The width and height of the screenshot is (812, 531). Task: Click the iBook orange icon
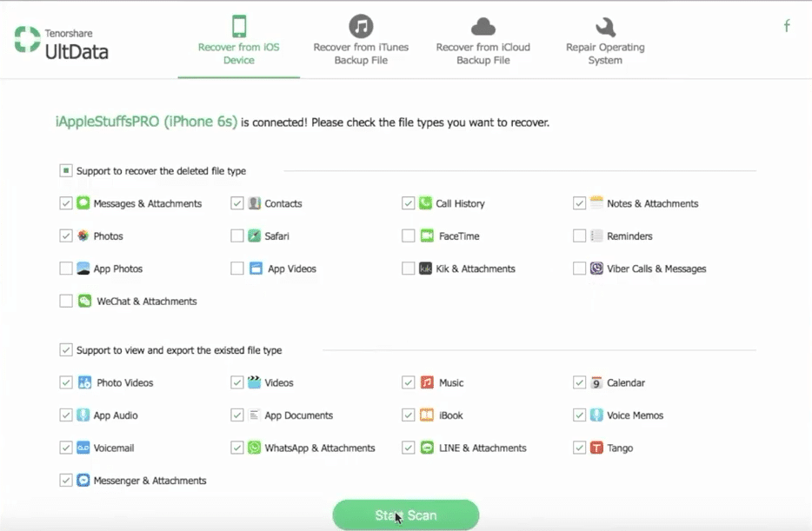[426, 415]
